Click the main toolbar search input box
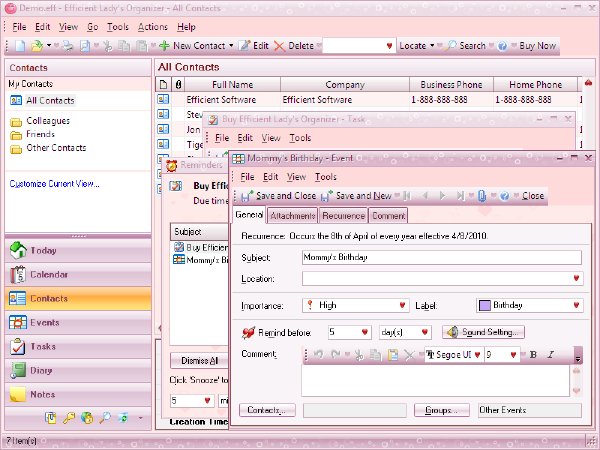600x450 pixels. tap(353, 46)
